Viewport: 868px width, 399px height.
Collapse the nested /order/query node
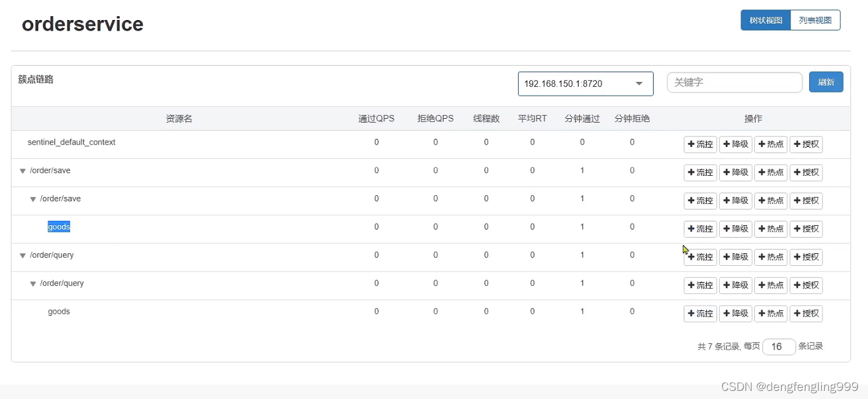33,284
